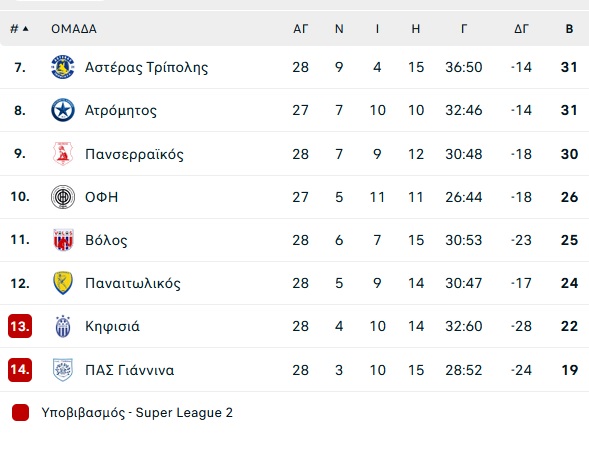589x455 pixels.
Task: Click the Γ goals column header
Action: (464, 29)
